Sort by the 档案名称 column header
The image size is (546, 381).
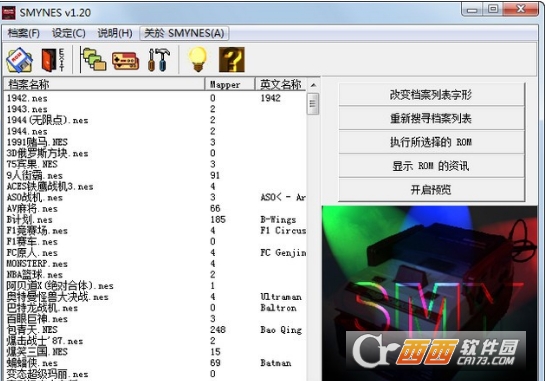[x=104, y=84]
